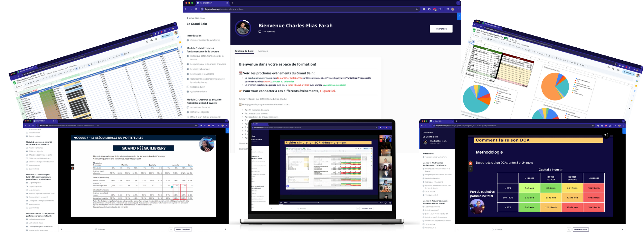Image resolution: width=644 pixels, height=232 pixels.
Task: Expand the tab search chevron in the top browser
Action: coord(459,3)
